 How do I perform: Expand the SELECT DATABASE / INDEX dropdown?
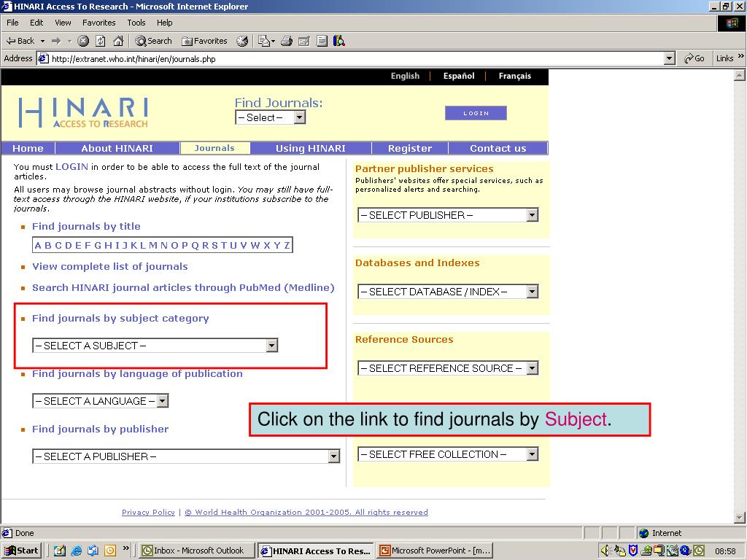[x=448, y=292]
